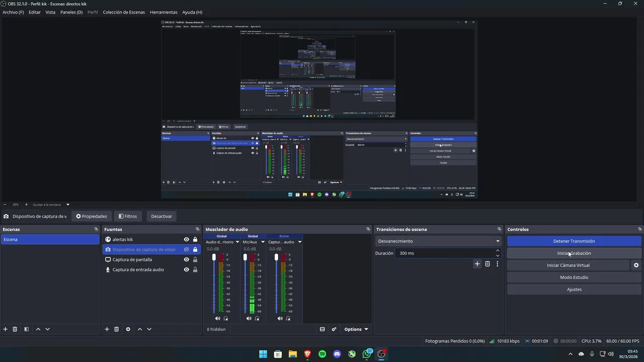Image resolution: width=644 pixels, height=362 pixels.
Task: Open the Paneles menu
Action: pos(71,12)
